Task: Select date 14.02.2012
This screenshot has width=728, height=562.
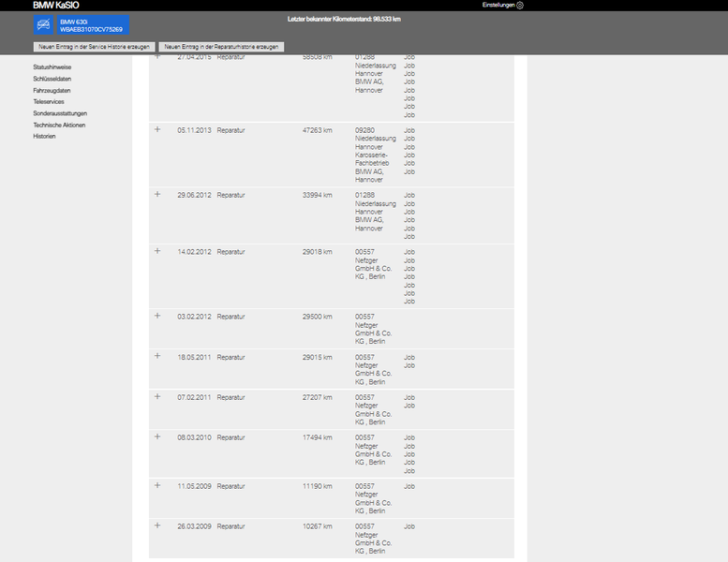Action: pos(194,252)
